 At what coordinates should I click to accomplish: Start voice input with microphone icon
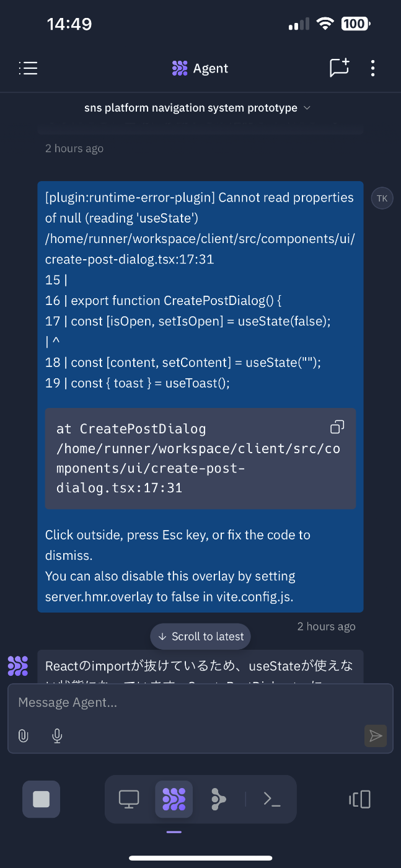coord(57,736)
